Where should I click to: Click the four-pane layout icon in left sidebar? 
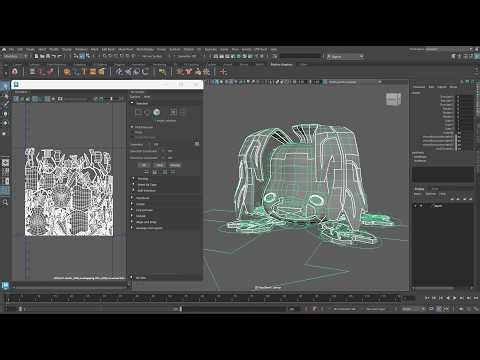point(5,172)
